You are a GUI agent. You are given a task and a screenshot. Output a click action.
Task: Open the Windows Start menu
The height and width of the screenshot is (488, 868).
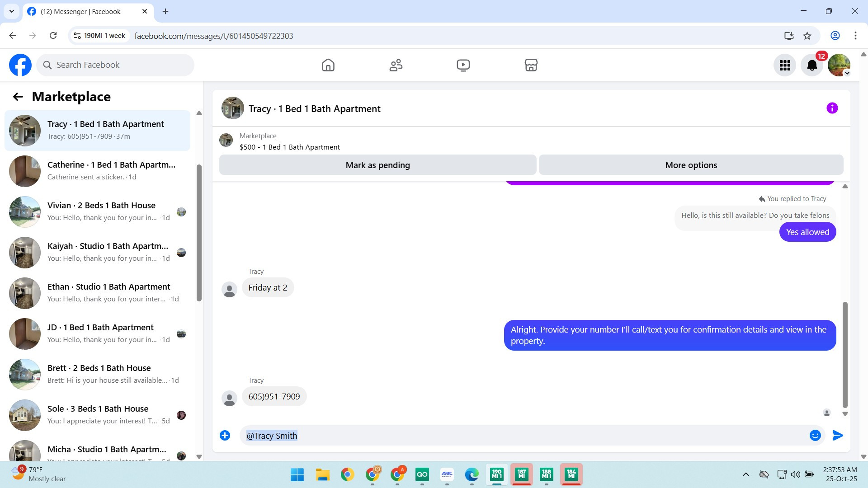[297, 474]
